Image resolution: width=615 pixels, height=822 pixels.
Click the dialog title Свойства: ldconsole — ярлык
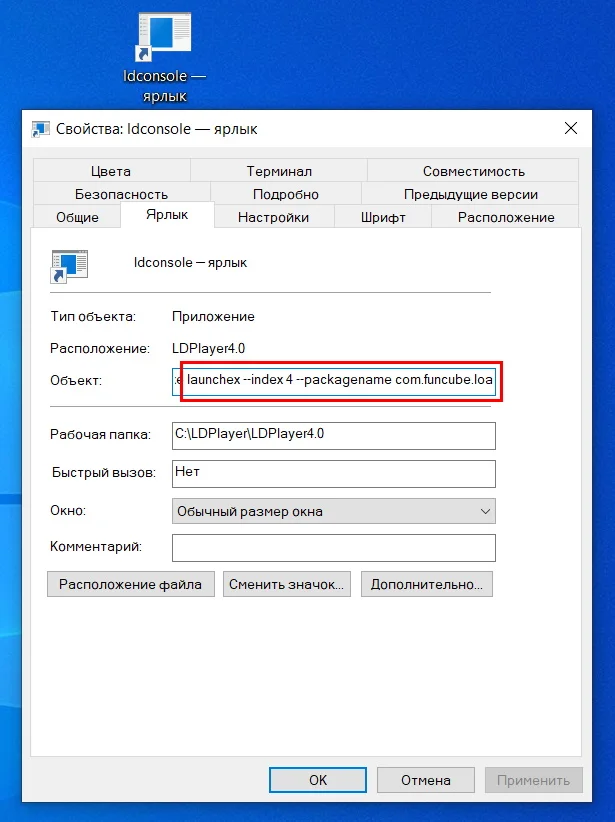(157, 129)
